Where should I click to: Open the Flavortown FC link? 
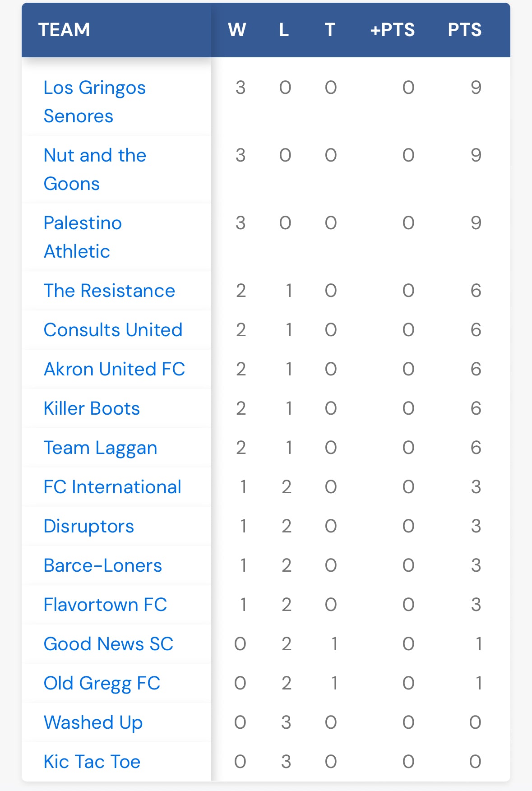[x=105, y=605]
